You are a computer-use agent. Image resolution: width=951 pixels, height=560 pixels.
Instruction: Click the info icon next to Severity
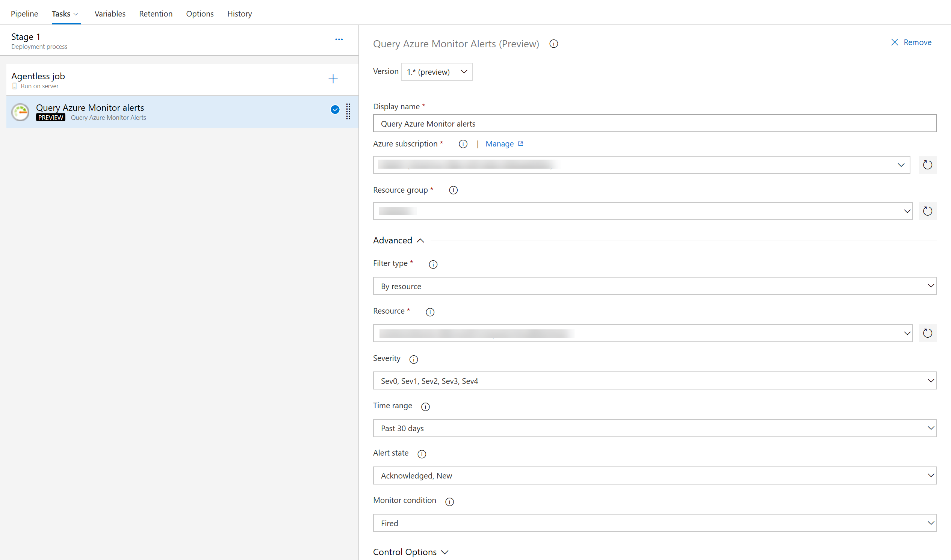point(414,359)
